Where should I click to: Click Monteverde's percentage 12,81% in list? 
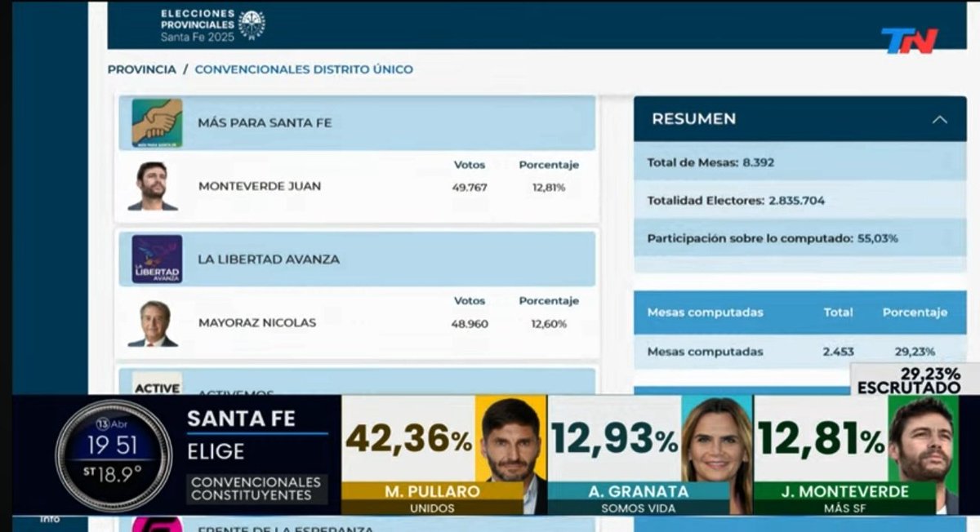[x=548, y=187]
